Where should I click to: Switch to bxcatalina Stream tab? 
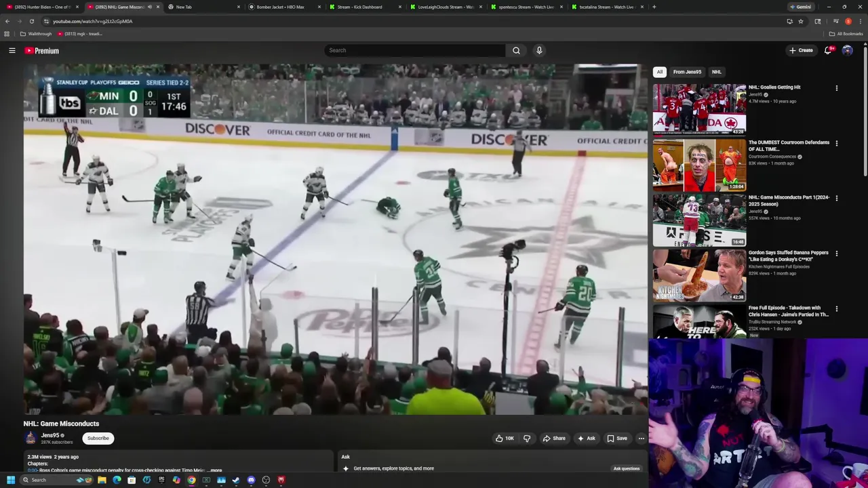[607, 7]
